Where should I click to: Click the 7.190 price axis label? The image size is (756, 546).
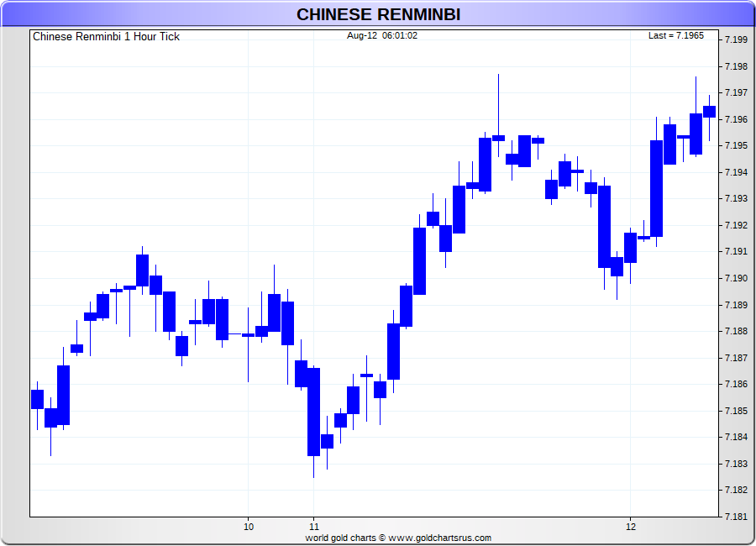point(736,278)
